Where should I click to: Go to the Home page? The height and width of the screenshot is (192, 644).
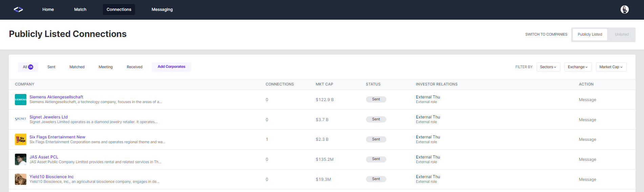tap(48, 9)
